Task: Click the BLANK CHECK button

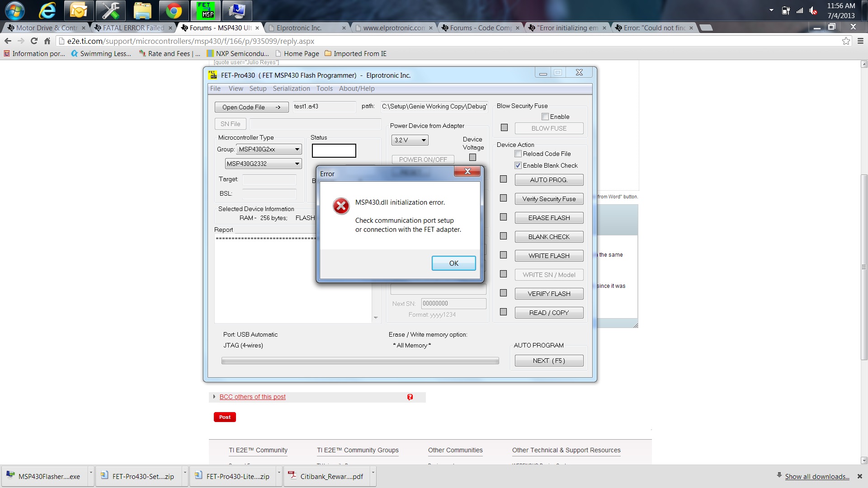Action: [549, 237]
